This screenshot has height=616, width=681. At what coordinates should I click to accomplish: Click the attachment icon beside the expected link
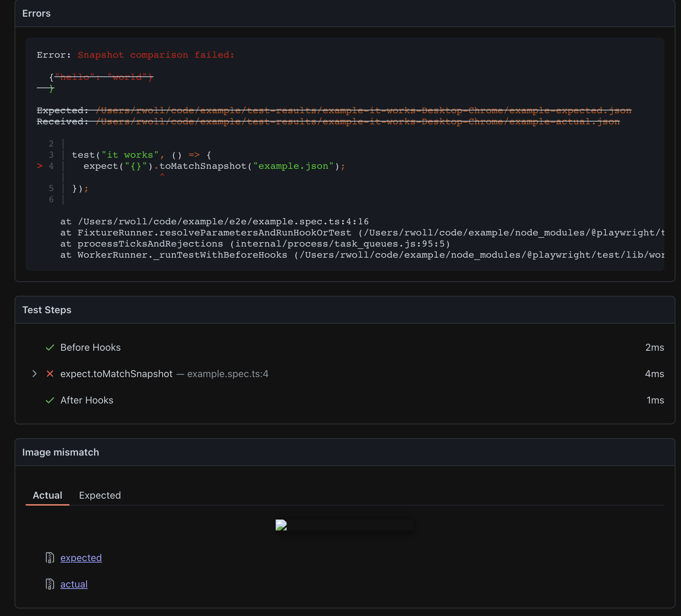coord(50,558)
